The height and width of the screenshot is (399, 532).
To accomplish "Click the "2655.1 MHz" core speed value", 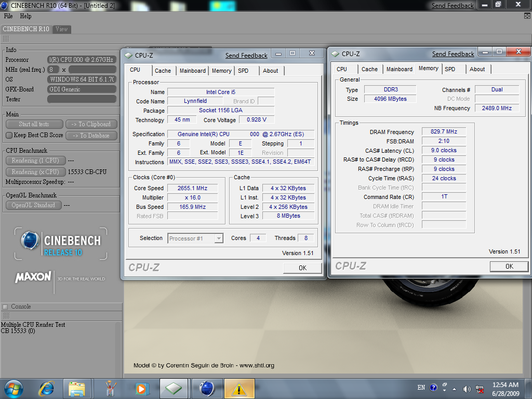I will tap(192, 188).
